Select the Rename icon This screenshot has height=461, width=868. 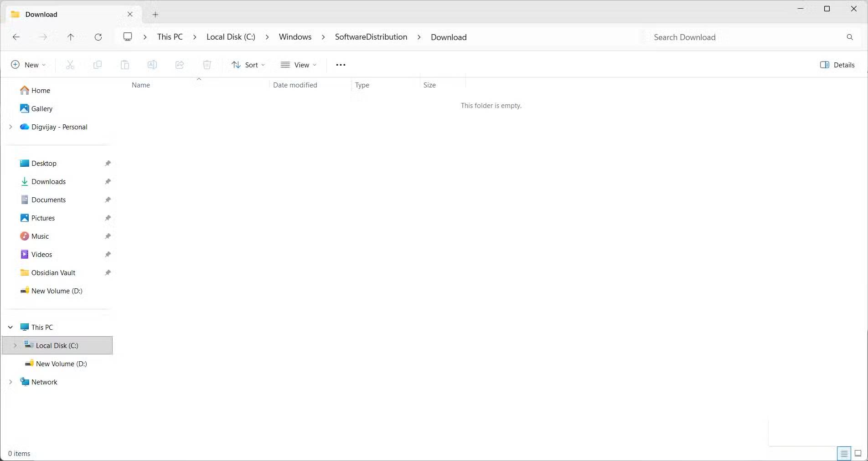152,65
